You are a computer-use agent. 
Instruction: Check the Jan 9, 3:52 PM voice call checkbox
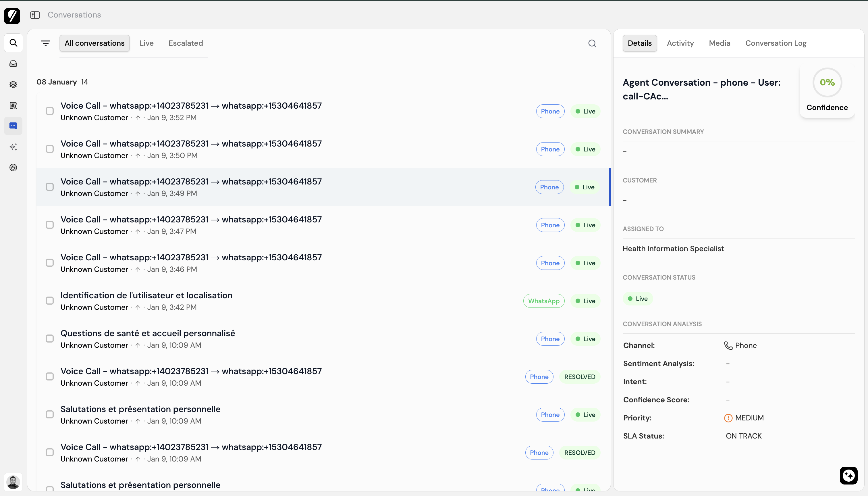click(50, 111)
